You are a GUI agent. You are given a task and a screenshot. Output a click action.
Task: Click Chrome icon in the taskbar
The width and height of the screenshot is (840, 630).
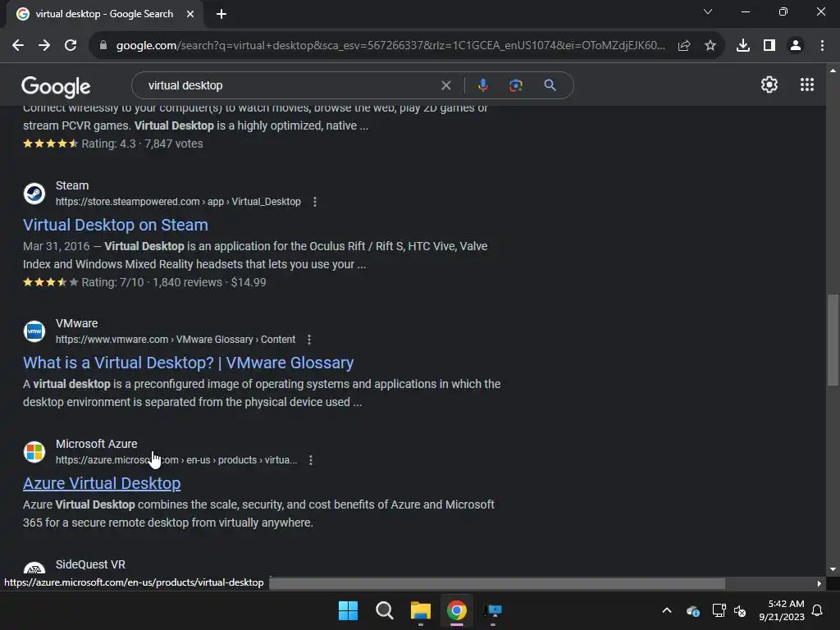pos(457,610)
